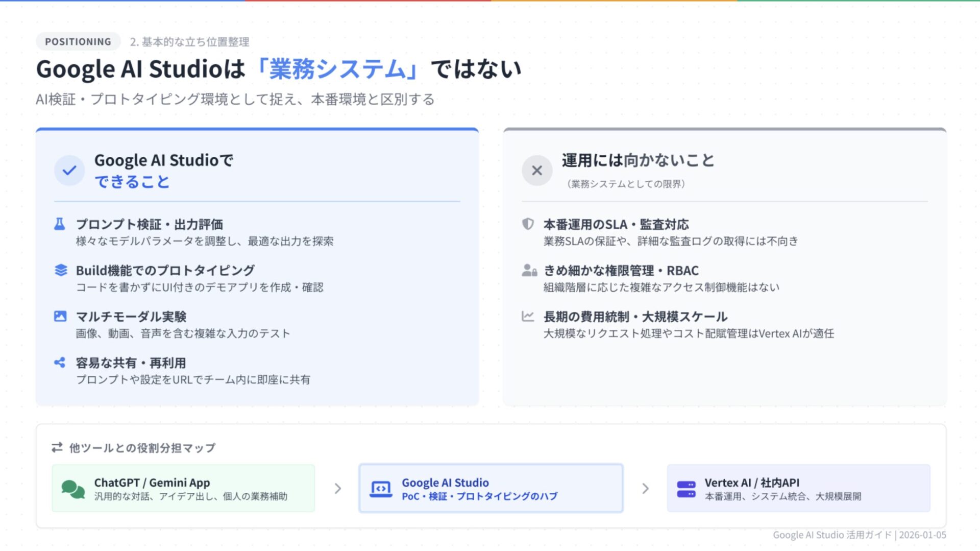Click the chat bubbles icon in ChatGPT card
This screenshot has width=980, height=551.
coord(73,489)
